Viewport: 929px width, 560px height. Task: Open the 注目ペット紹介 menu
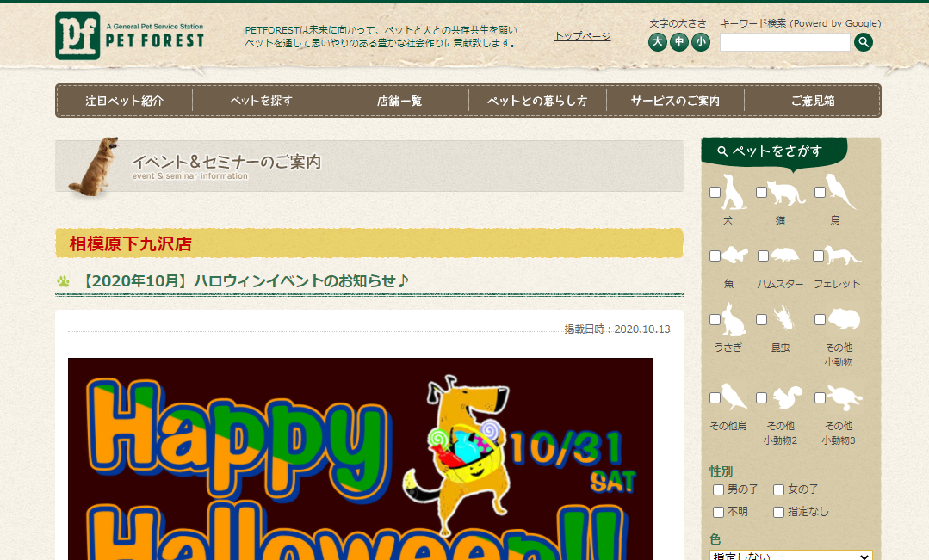(125, 101)
